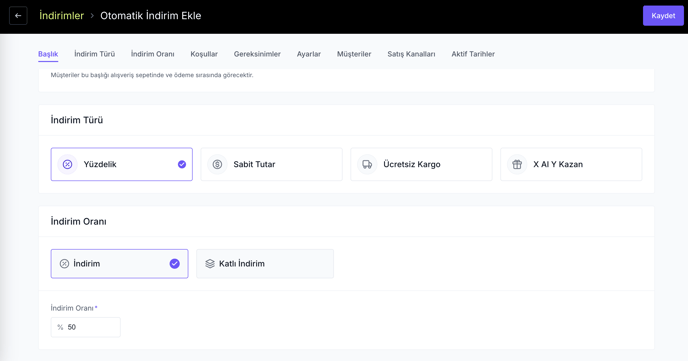Pick the X Al Y Kazan option
The image size is (688, 361).
click(571, 164)
